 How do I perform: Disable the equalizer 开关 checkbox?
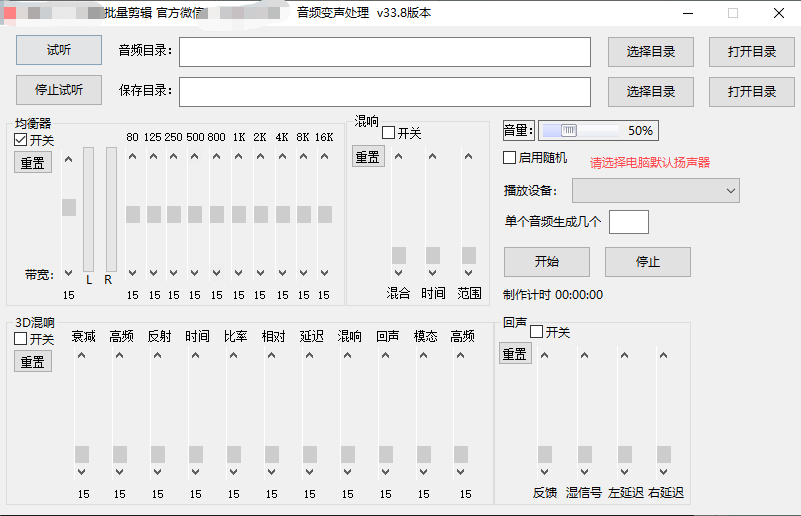coord(21,140)
